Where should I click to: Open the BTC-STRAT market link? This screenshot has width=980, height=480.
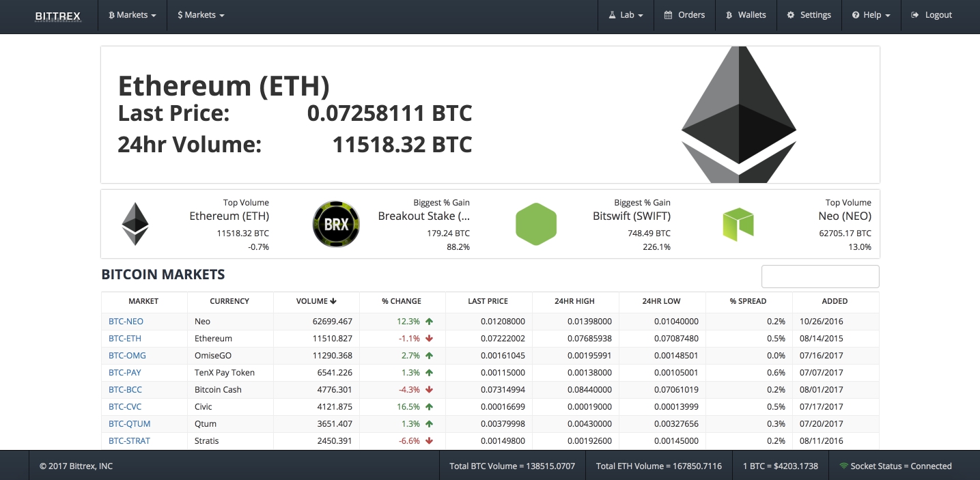pos(129,440)
